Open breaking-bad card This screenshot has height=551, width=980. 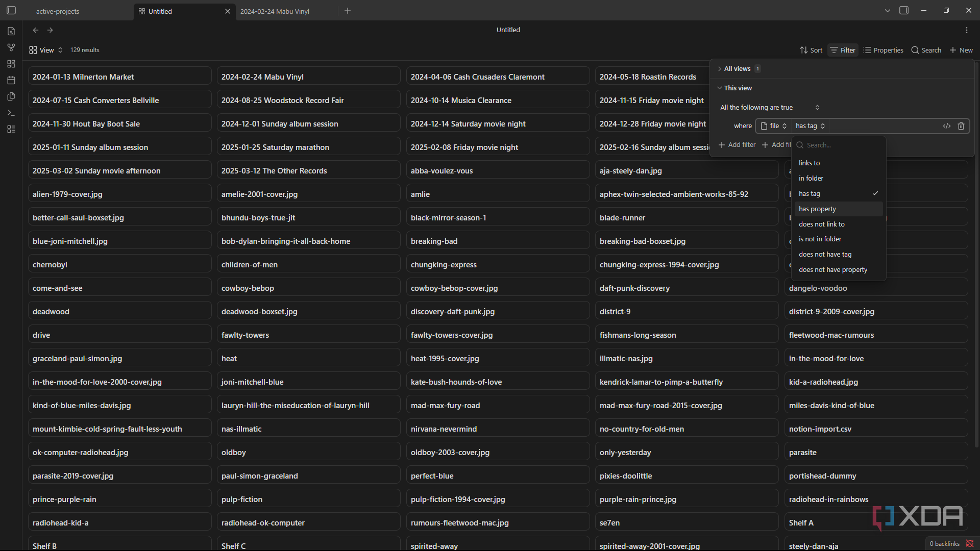[498, 241]
